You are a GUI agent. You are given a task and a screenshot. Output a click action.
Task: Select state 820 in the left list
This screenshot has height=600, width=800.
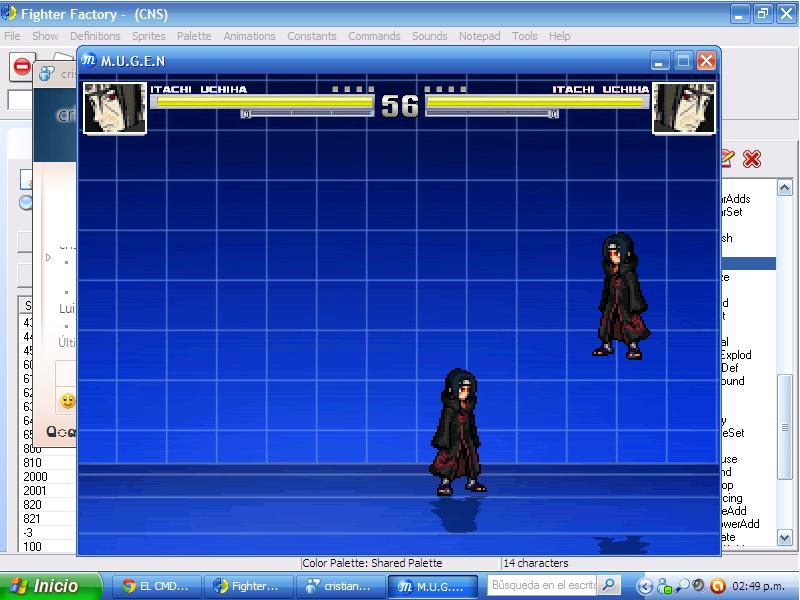tap(32, 505)
